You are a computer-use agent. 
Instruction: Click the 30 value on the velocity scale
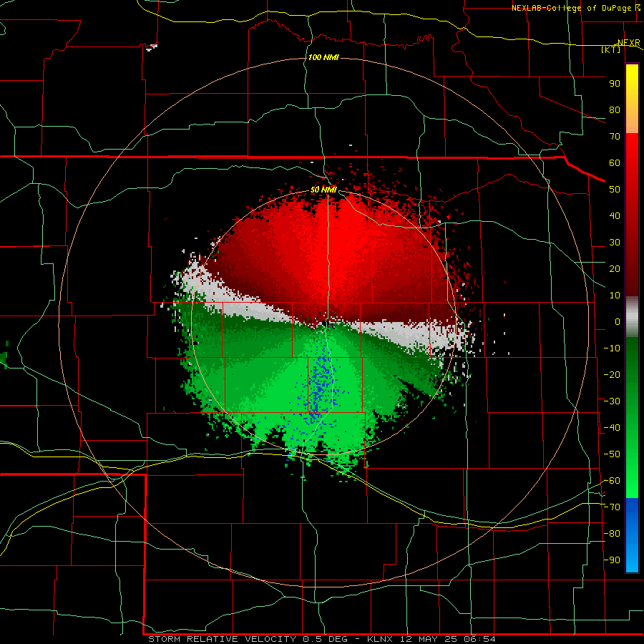click(615, 243)
